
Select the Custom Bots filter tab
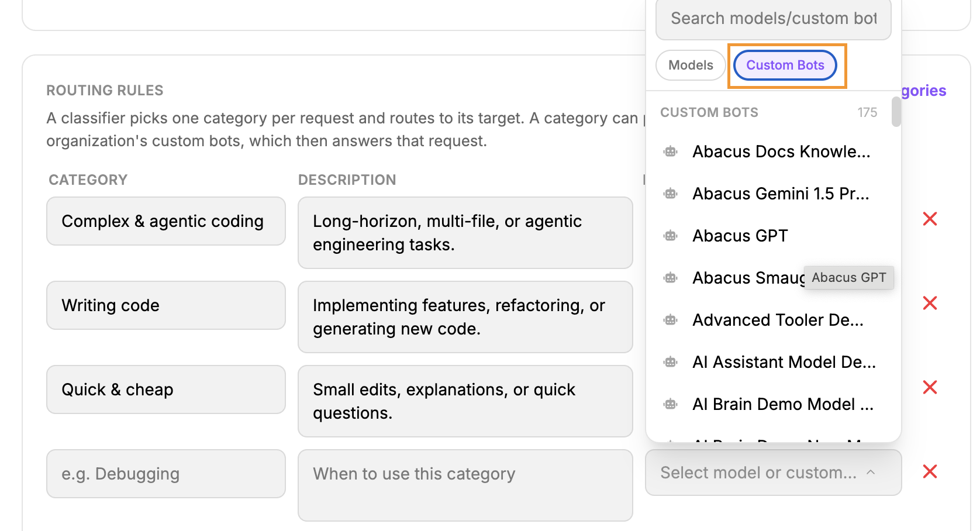(x=785, y=65)
